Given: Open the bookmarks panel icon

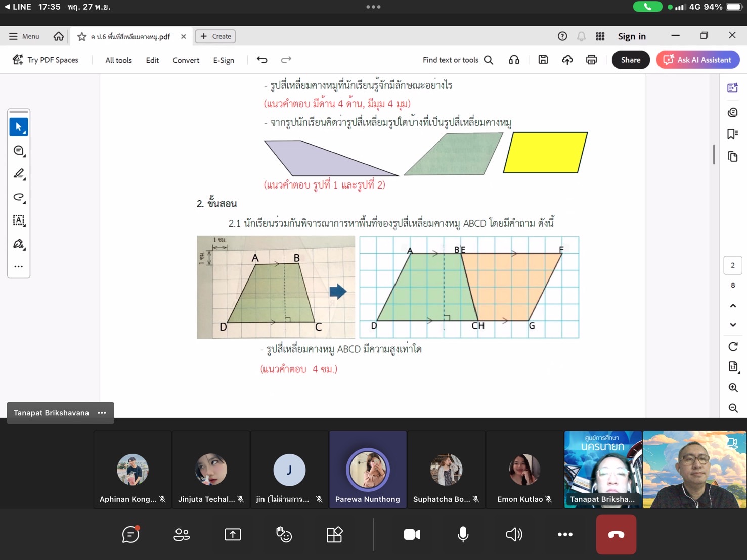Looking at the screenshot, I should click(732, 134).
